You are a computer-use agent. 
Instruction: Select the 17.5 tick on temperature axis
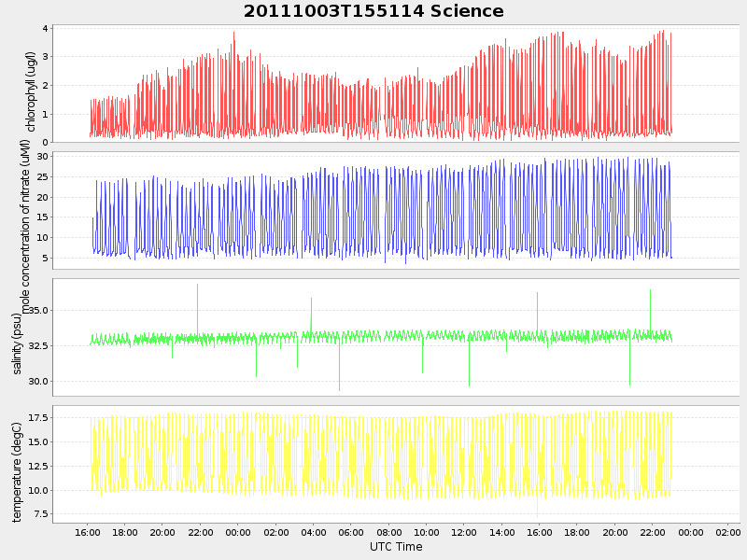click(x=35, y=418)
